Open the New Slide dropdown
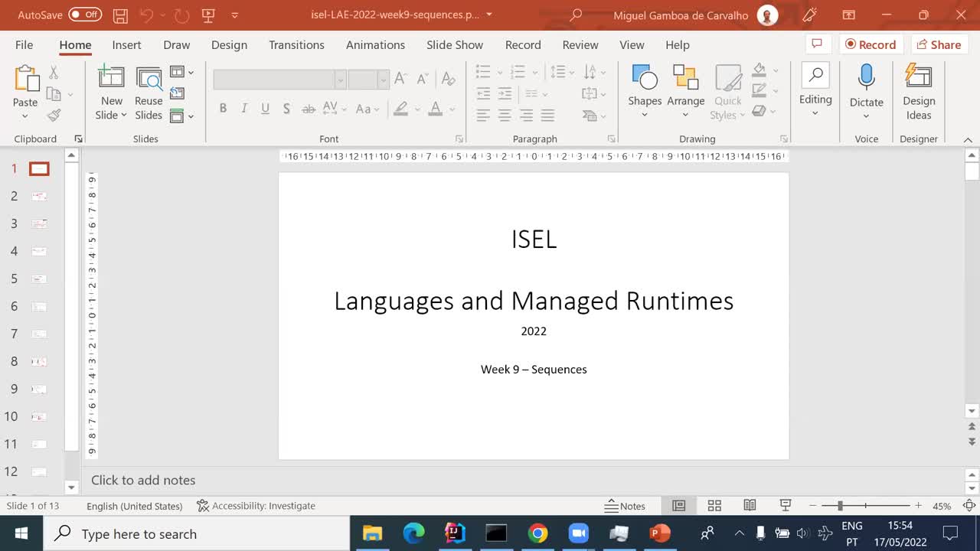980x551 pixels. 111,114
